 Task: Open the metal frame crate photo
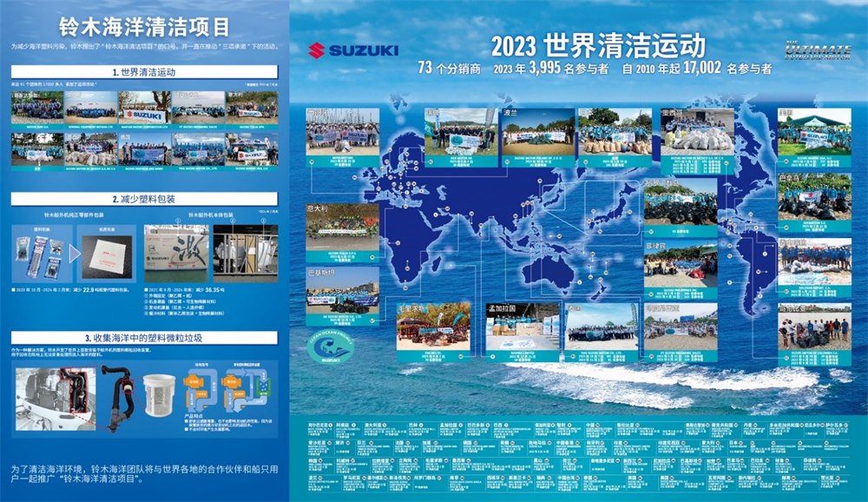point(246,254)
